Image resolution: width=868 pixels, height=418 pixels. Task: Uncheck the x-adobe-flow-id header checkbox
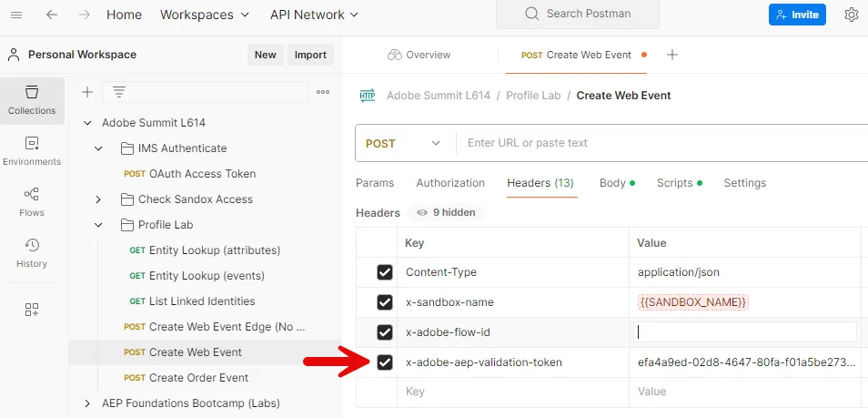385,332
